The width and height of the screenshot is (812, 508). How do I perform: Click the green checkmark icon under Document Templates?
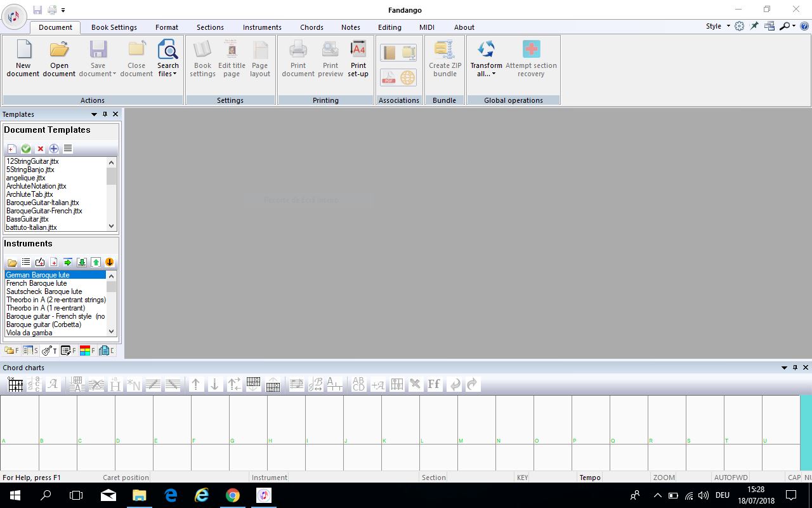26,149
